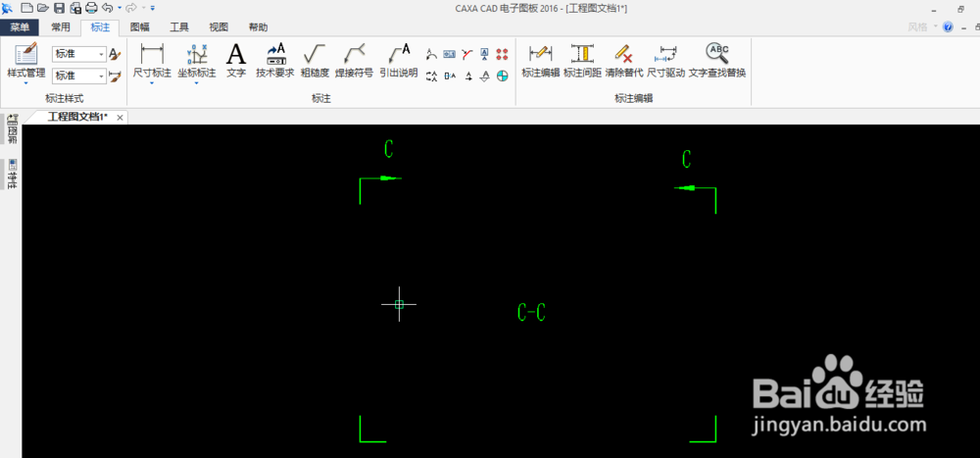
Task: Close the 工程图文档1* document tab
Action: [120, 118]
